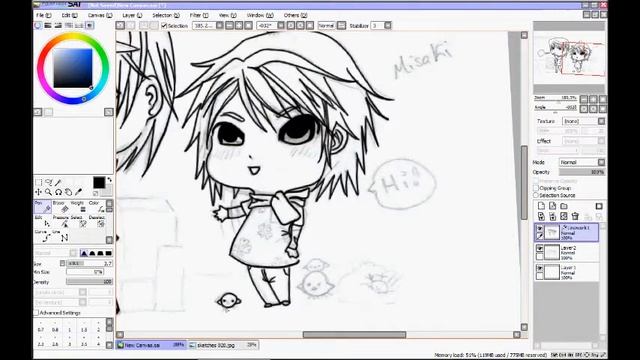This screenshot has width=640, height=360.
Task: Hide Layer1 using its eye icon
Action: [x=540, y=268]
